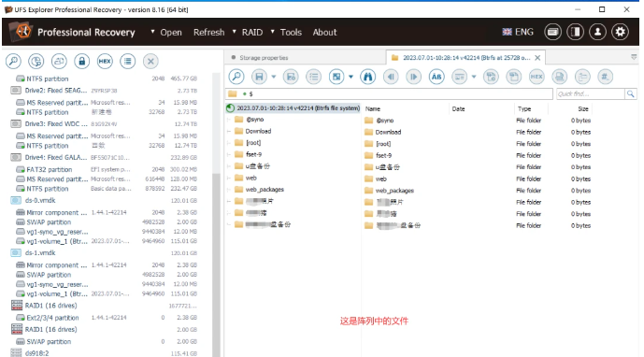Click the list icon in file toolbar

pyautogui.click(x=313, y=77)
